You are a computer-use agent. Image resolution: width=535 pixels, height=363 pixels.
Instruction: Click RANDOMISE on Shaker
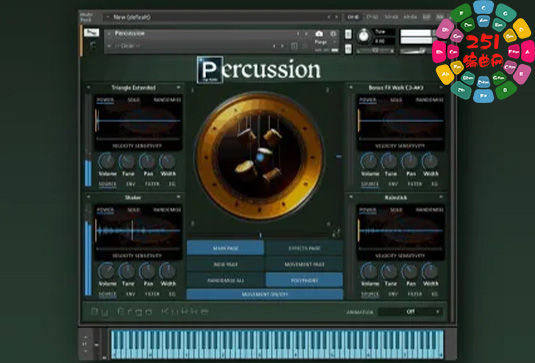pyautogui.click(x=167, y=210)
